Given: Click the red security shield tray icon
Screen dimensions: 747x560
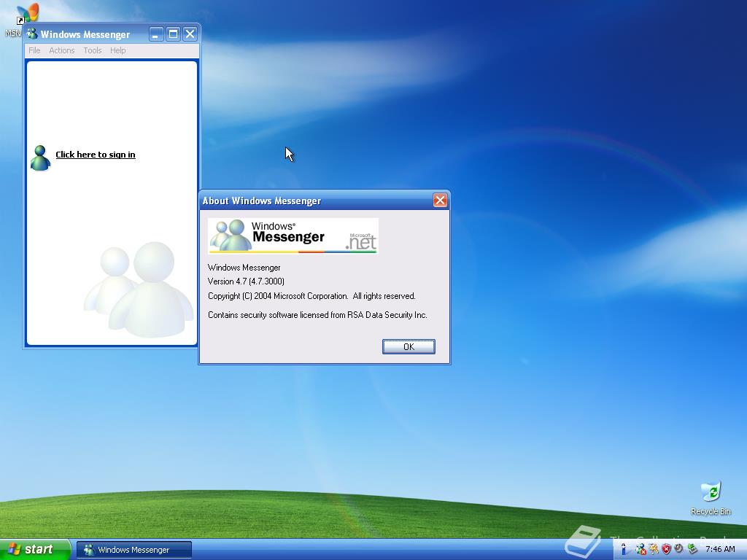Looking at the screenshot, I should pos(666,550).
